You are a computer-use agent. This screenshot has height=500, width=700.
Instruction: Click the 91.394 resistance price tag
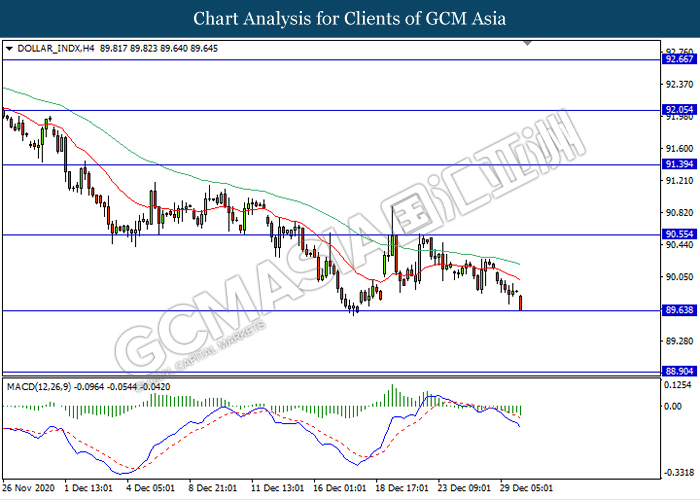(678, 164)
